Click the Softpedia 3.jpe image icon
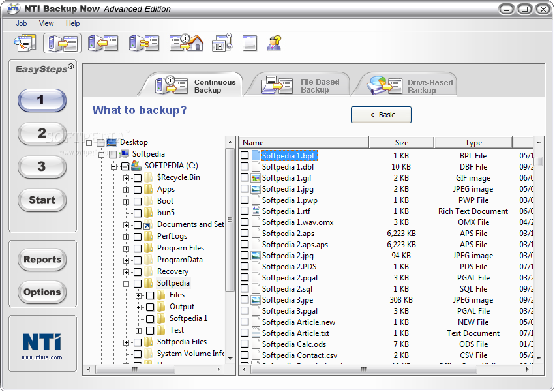Viewport: 555px width, 392px height. point(256,299)
